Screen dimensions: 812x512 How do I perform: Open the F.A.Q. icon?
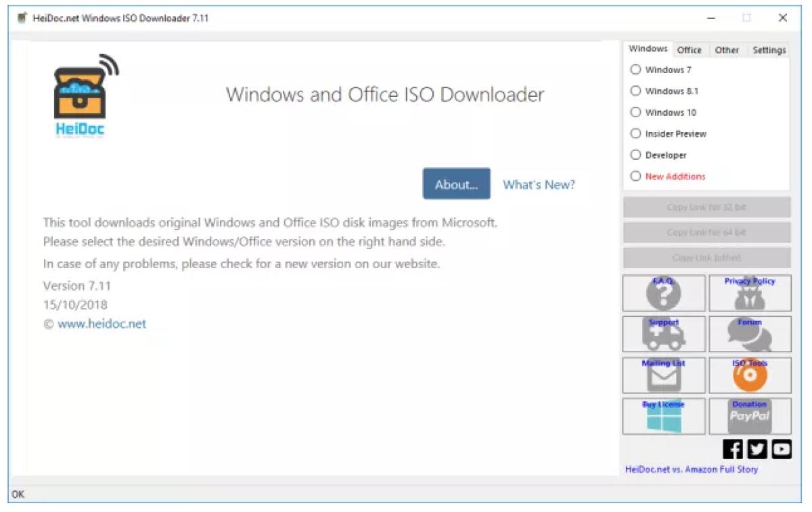click(663, 293)
